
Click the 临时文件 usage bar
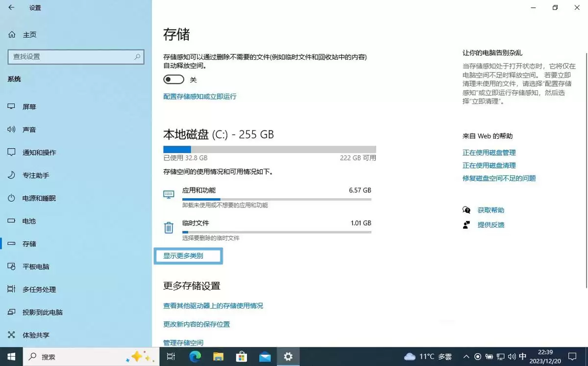click(277, 232)
